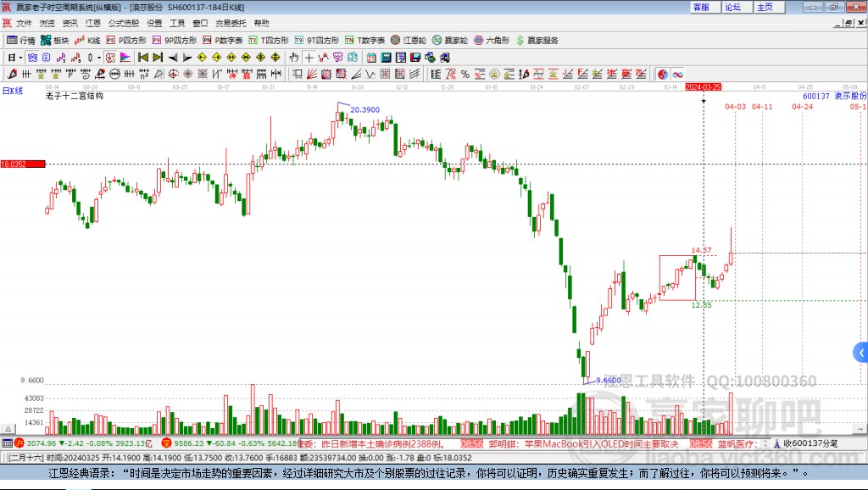The image size is (868, 490).
Task: Click the red infinity loop icon
Action: click(x=677, y=75)
